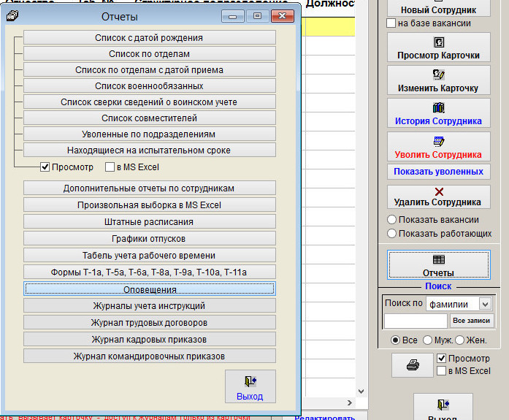Screen dimensions: 509x420
Task: Open Дополнительные отчеты по сотрудникам
Action: 150,188
